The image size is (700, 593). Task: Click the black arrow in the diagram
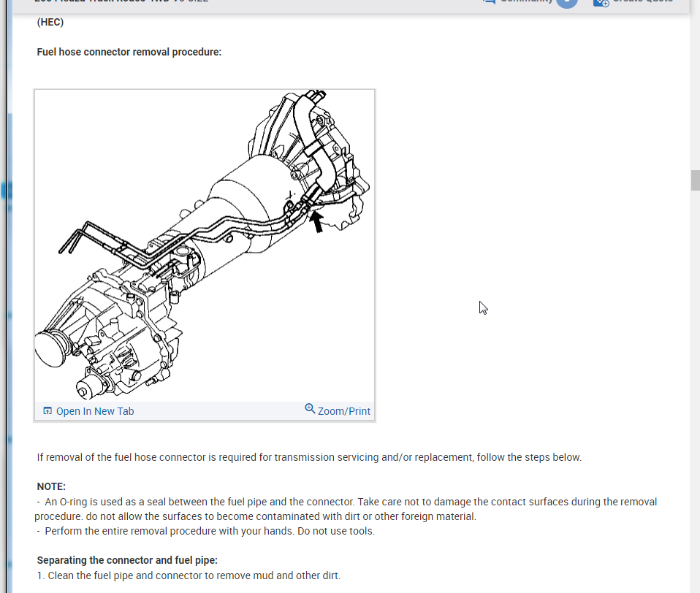tap(317, 221)
